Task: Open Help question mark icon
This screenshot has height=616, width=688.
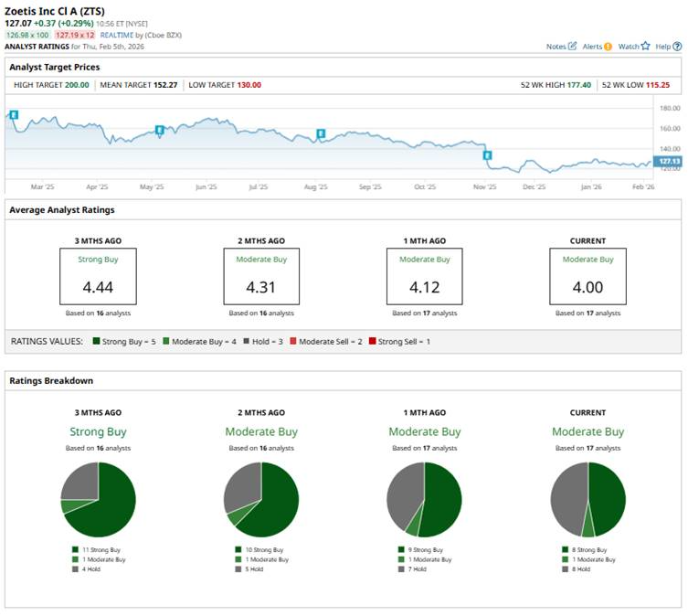Action: coord(677,46)
